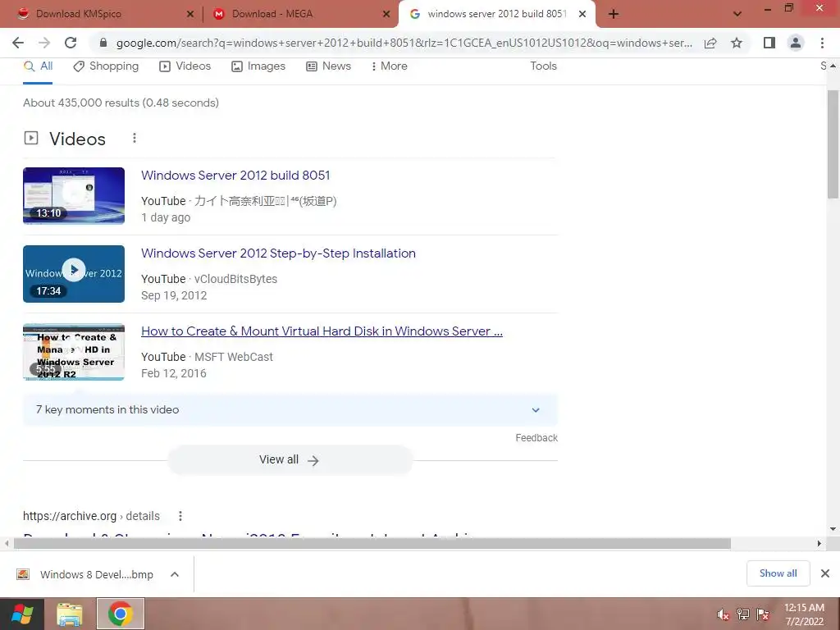This screenshot has width=840, height=630.
Task: Select the All search filter
Action: tap(38, 66)
